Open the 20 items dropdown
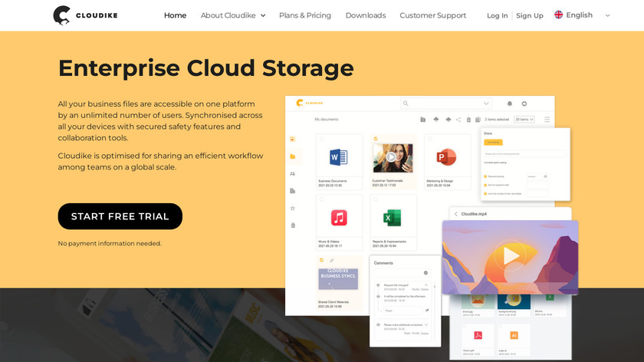This screenshot has height=362, width=644. (524, 120)
